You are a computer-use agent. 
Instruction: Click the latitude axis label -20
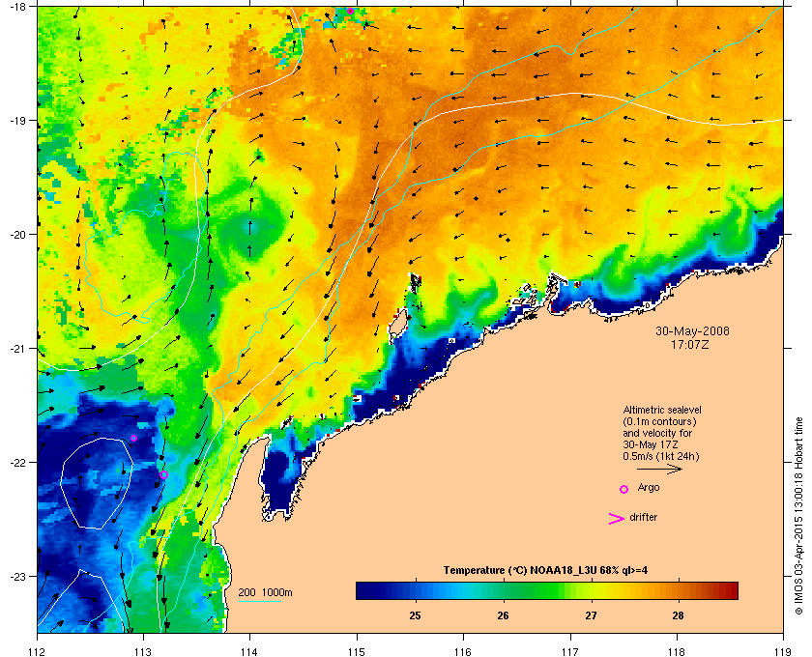[x=17, y=235]
